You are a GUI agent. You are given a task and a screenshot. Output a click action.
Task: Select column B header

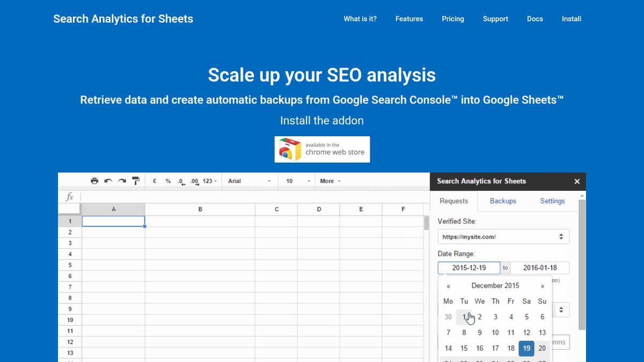point(200,209)
